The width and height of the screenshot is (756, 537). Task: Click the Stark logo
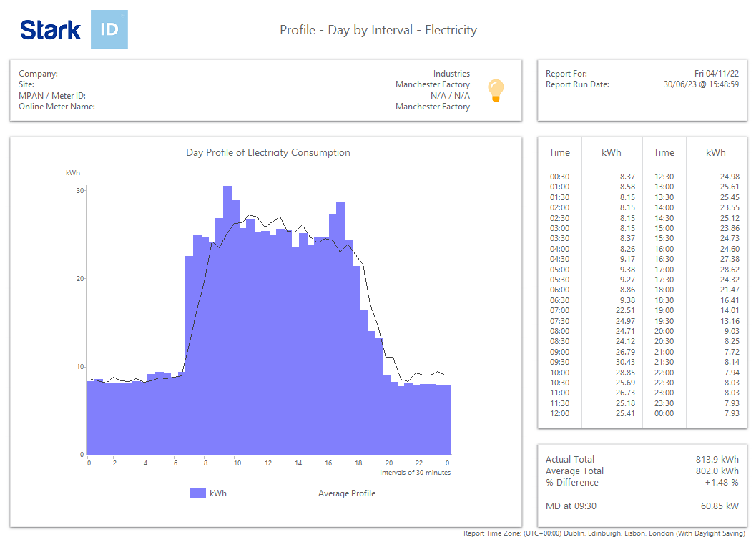pyautogui.click(x=50, y=29)
